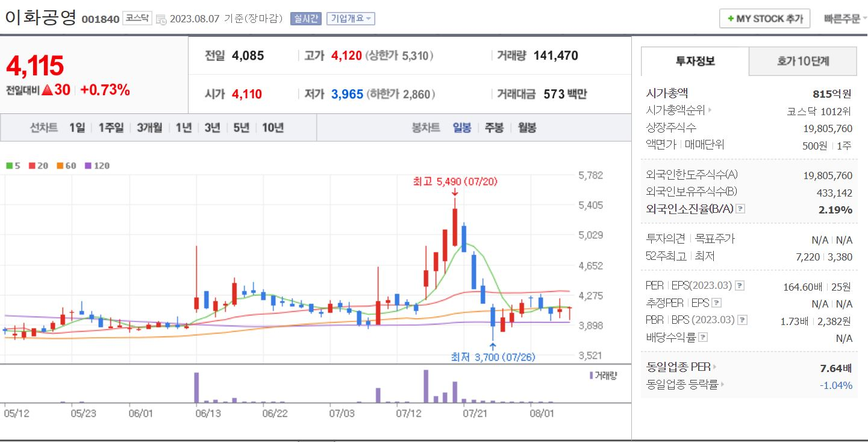Click the green plus MY STOCK 추가 button
Viewport: 868px width, 442px height.
pos(765,19)
